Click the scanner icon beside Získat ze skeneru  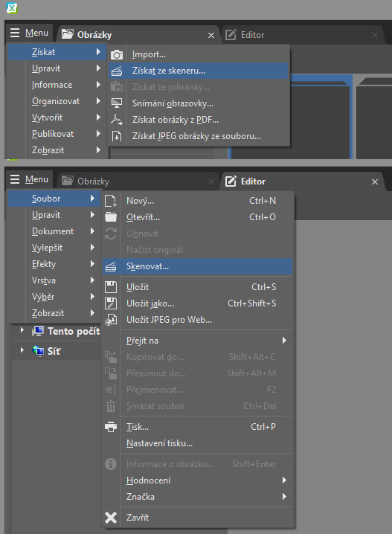point(117,71)
